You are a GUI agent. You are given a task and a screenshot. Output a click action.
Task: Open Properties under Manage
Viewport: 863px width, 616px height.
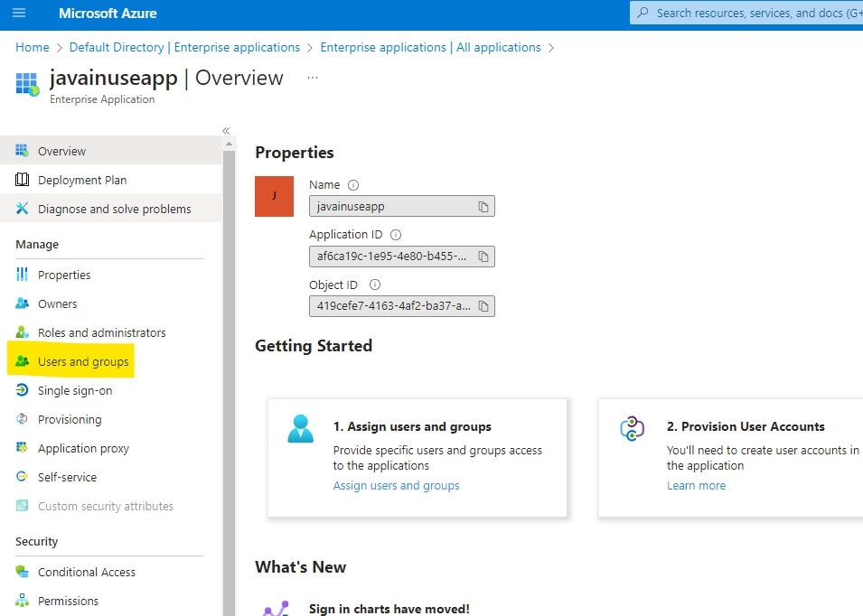click(x=111, y=274)
